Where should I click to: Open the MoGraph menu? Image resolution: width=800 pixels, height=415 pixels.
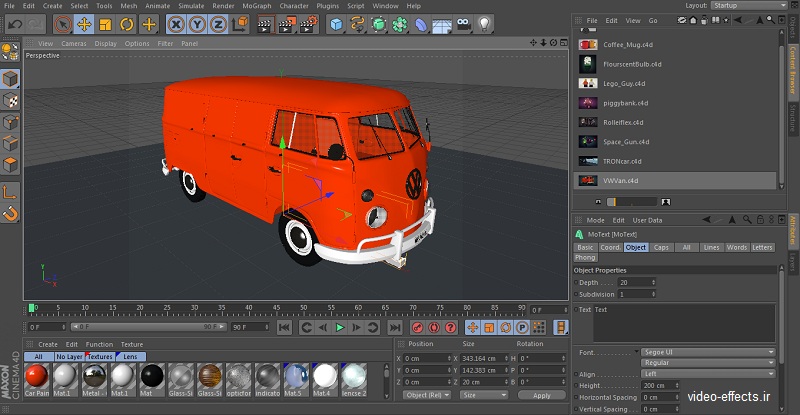[x=257, y=6]
